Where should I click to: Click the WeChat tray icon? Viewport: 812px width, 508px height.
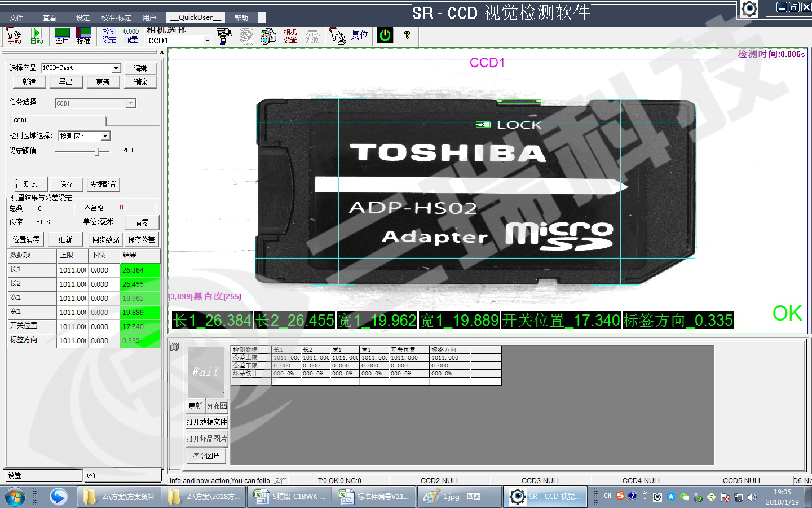tap(684, 497)
